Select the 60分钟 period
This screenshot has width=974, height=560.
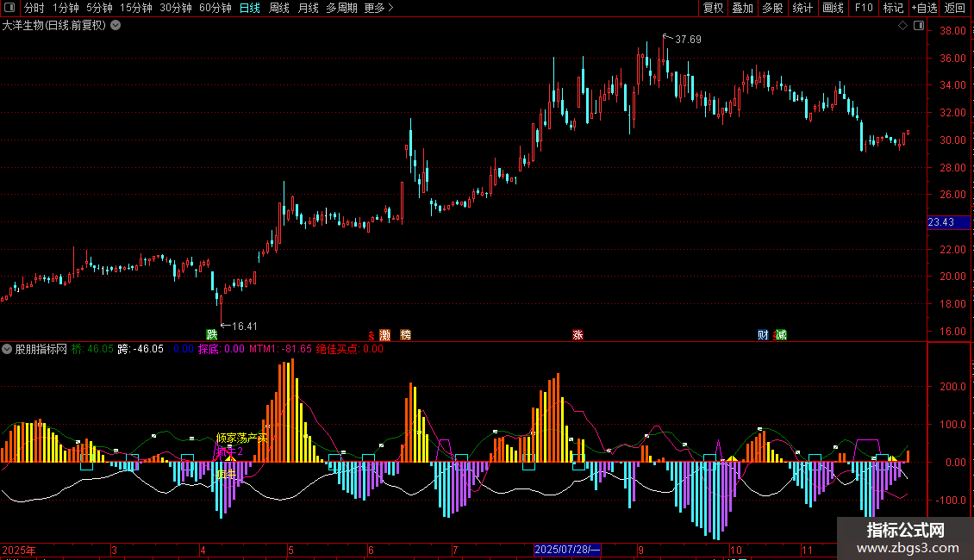[215, 8]
